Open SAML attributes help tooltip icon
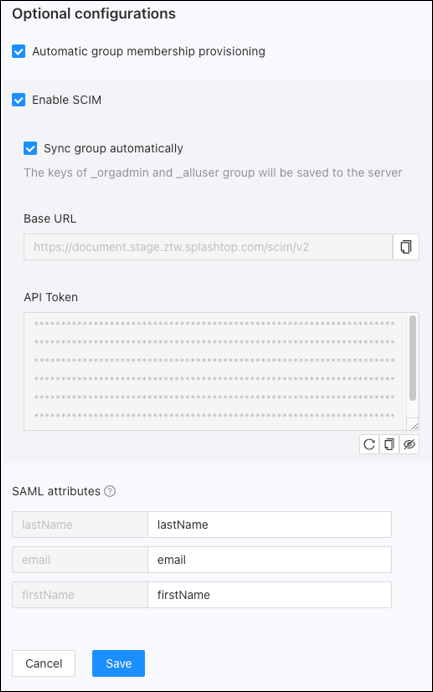This screenshot has height=692, width=433. coord(110,491)
